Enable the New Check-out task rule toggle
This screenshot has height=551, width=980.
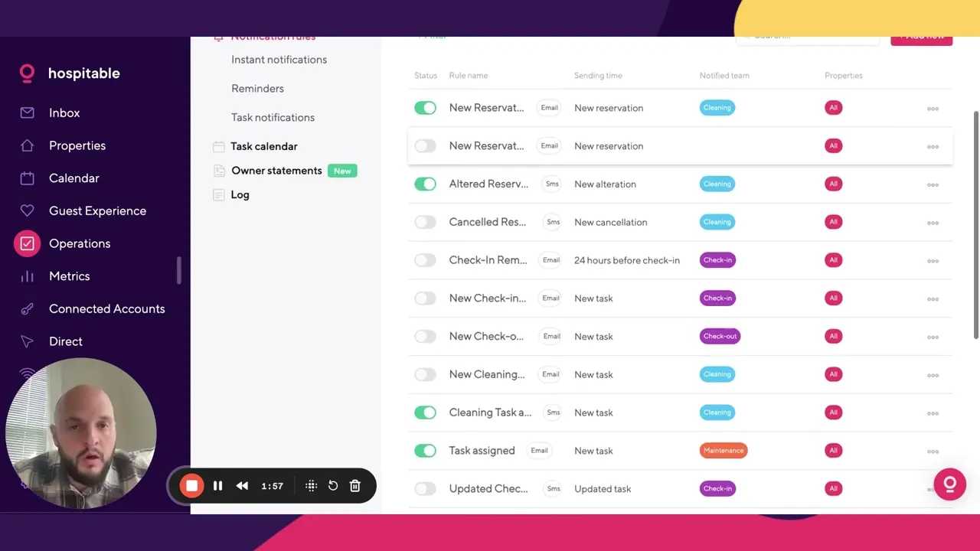[425, 336]
